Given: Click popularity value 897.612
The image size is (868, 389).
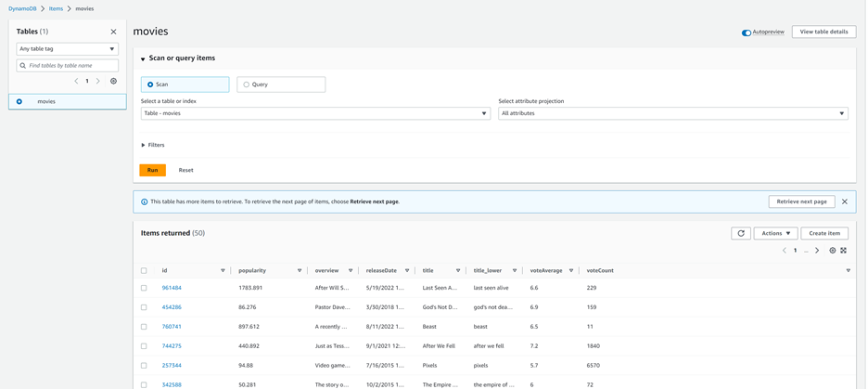Looking at the screenshot, I should click(249, 327).
